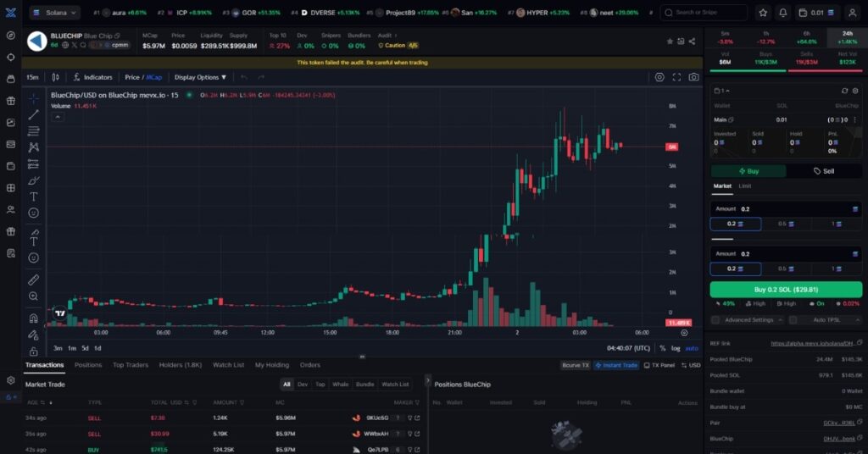Toggle the TX Panel option

(x=659, y=366)
